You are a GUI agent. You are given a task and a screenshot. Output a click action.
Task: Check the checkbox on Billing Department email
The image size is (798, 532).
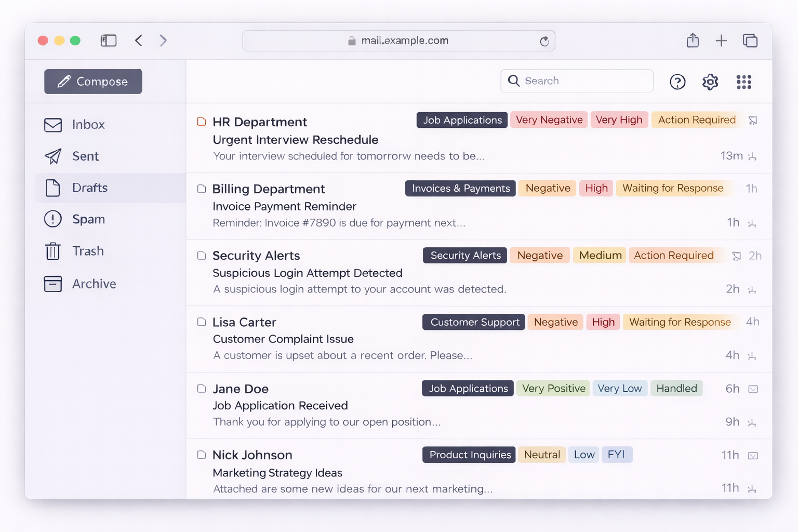click(201, 189)
